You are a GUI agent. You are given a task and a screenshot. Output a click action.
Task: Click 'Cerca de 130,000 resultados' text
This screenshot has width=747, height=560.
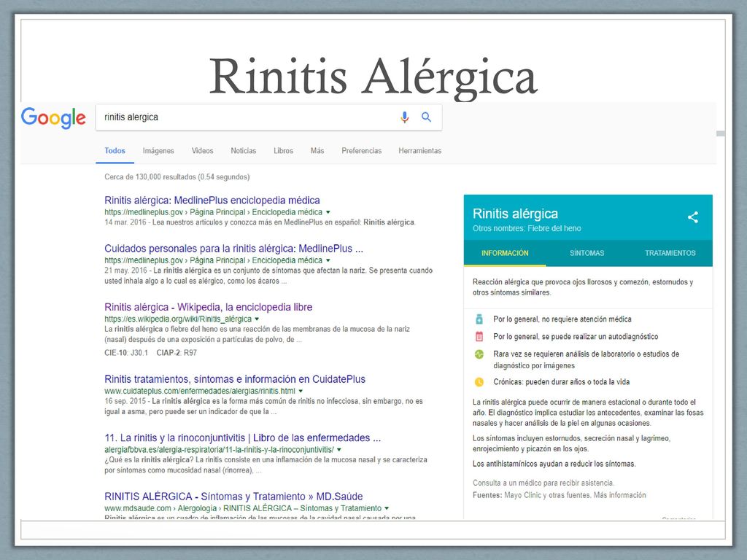point(177,177)
